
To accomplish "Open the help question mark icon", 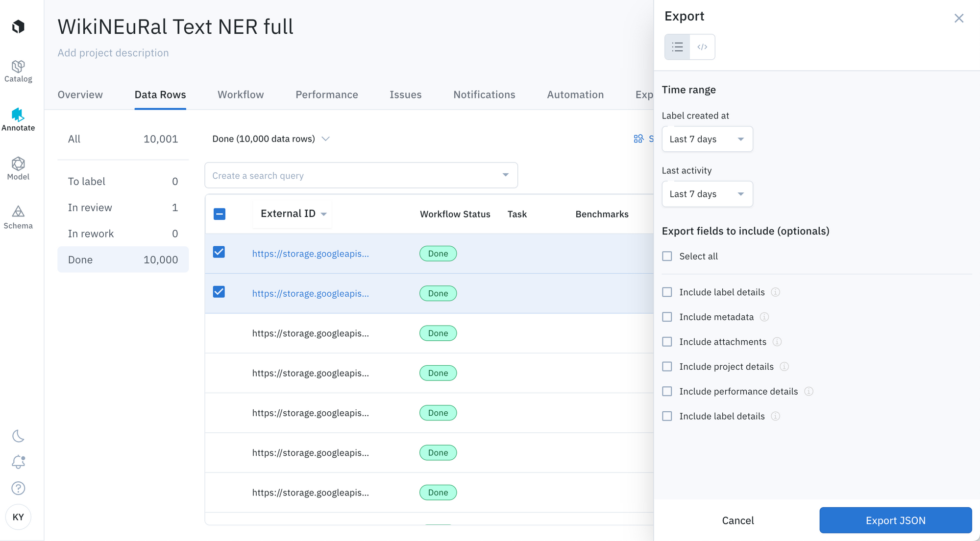I will pyautogui.click(x=18, y=488).
